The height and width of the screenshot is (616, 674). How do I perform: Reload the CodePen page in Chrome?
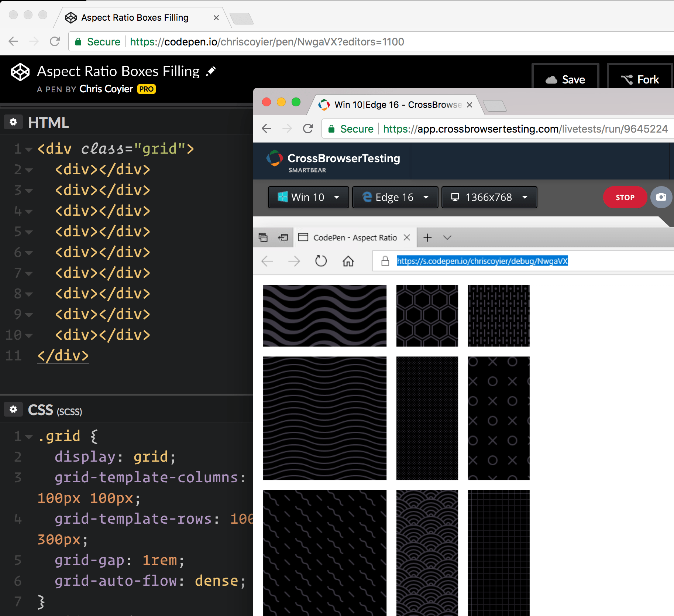pos(55,41)
